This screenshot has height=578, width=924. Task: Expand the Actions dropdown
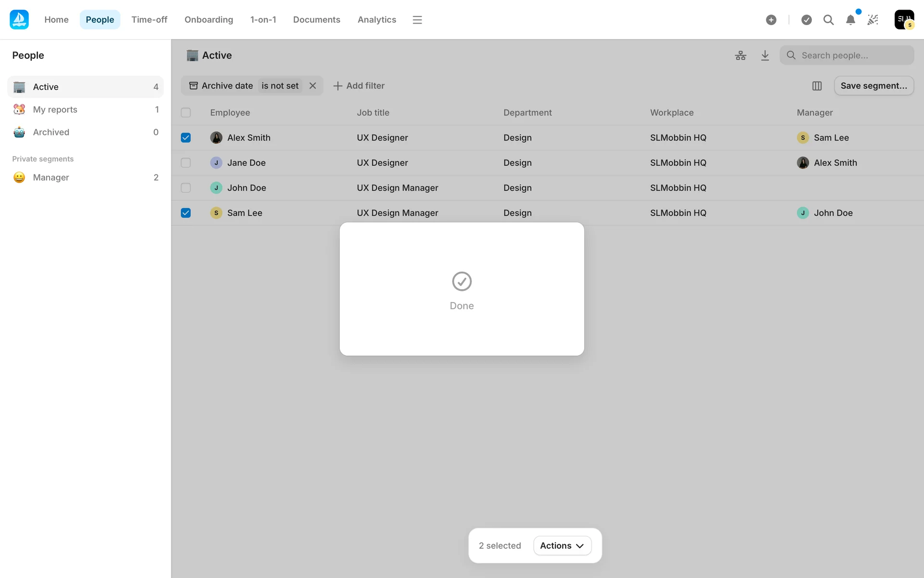(x=562, y=546)
